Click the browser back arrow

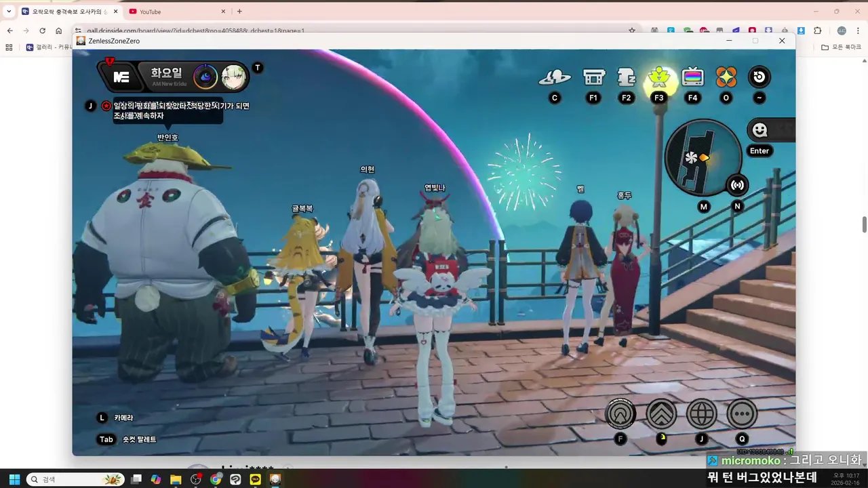(x=9, y=30)
